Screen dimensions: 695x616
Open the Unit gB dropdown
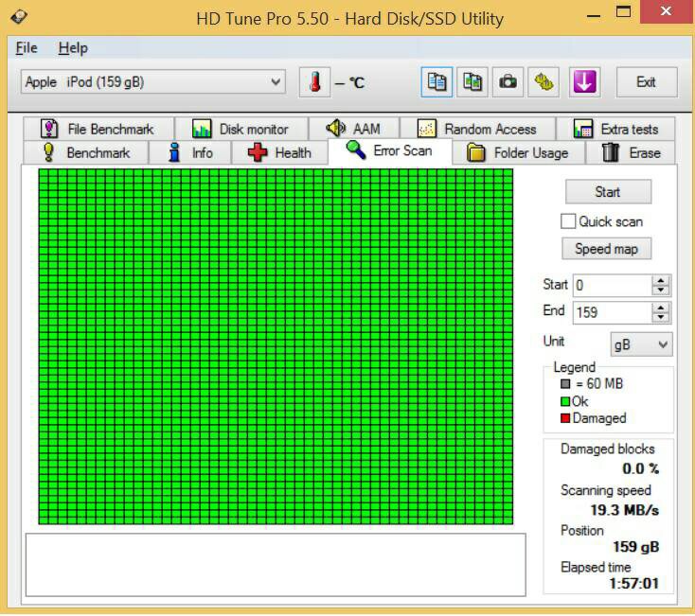pyautogui.click(x=641, y=344)
